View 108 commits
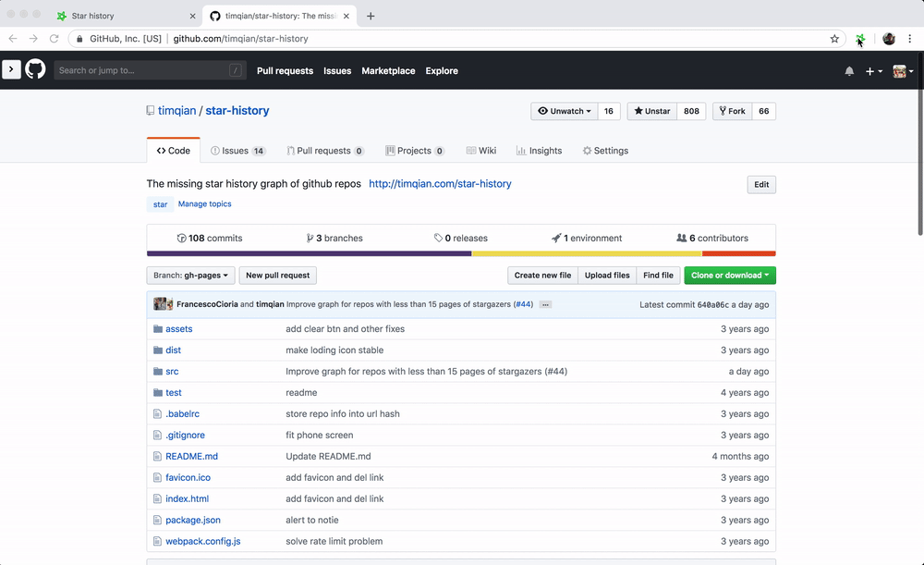The width and height of the screenshot is (924, 565). [x=210, y=239]
